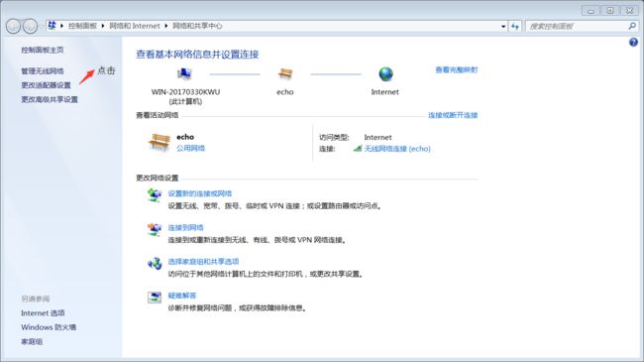The width and height of the screenshot is (644, 362).
Task: Click 设置新的连接或网络 link
Action: [200, 193]
